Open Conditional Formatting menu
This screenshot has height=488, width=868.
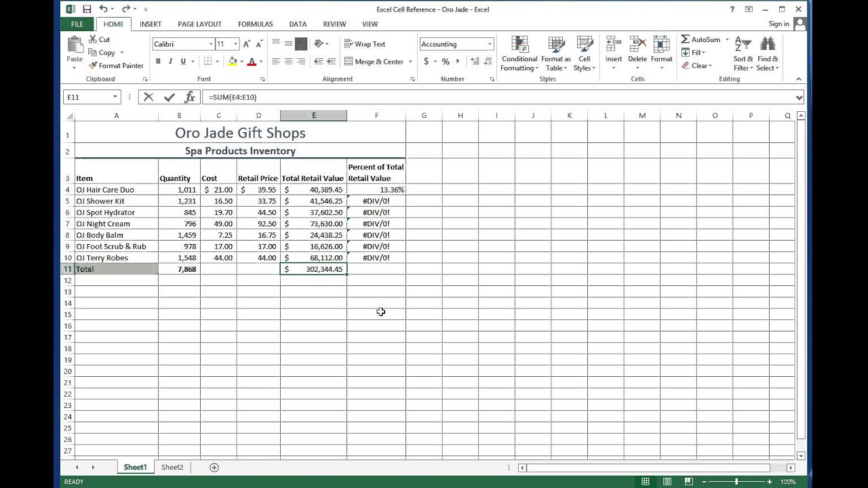[x=519, y=54]
